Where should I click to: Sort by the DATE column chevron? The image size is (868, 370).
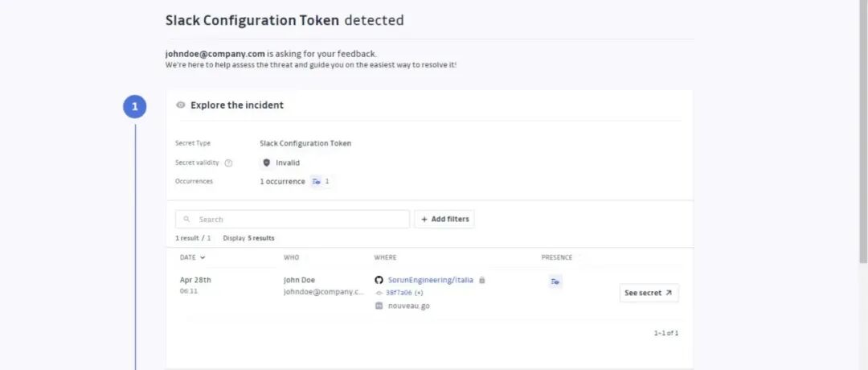[x=203, y=257]
